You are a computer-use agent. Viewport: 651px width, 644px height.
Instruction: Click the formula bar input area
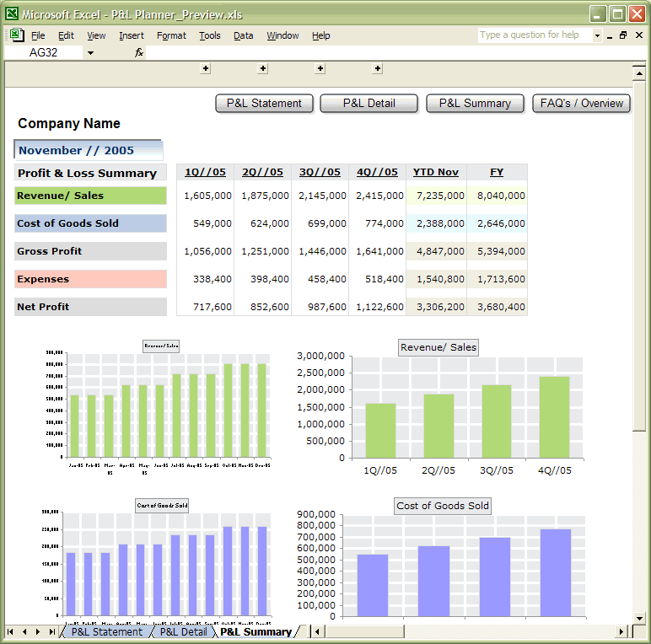tap(395, 53)
